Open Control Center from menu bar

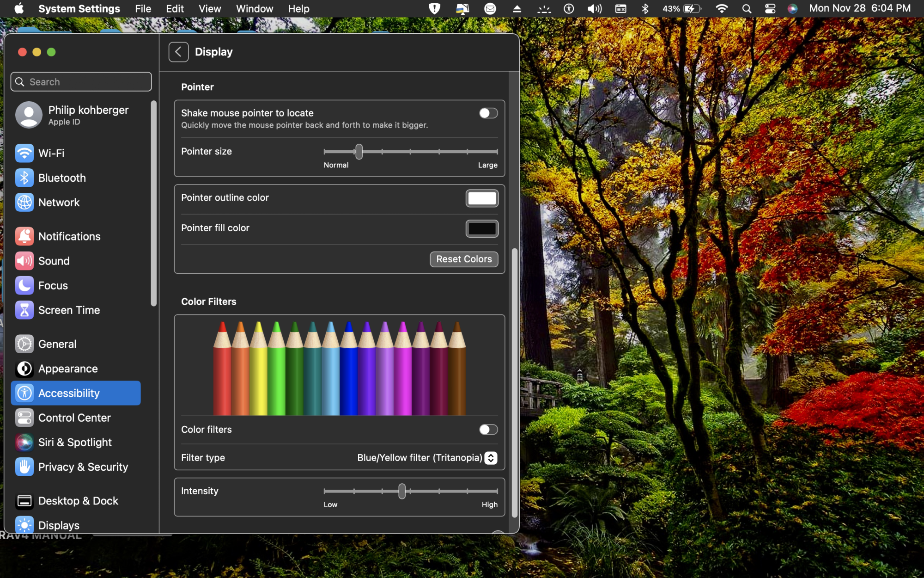(770, 9)
